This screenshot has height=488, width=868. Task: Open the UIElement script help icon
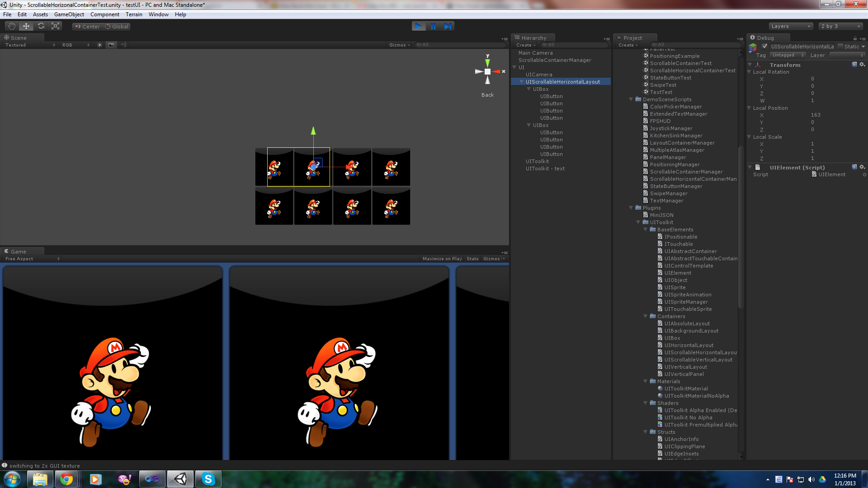click(854, 167)
